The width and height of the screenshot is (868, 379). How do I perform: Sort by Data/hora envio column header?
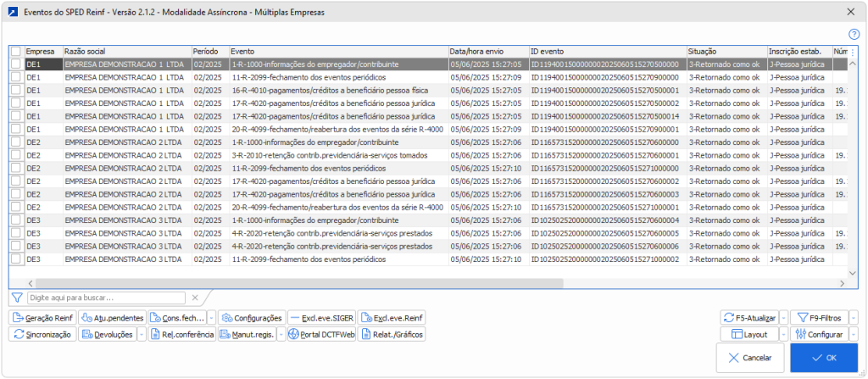(489, 52)
